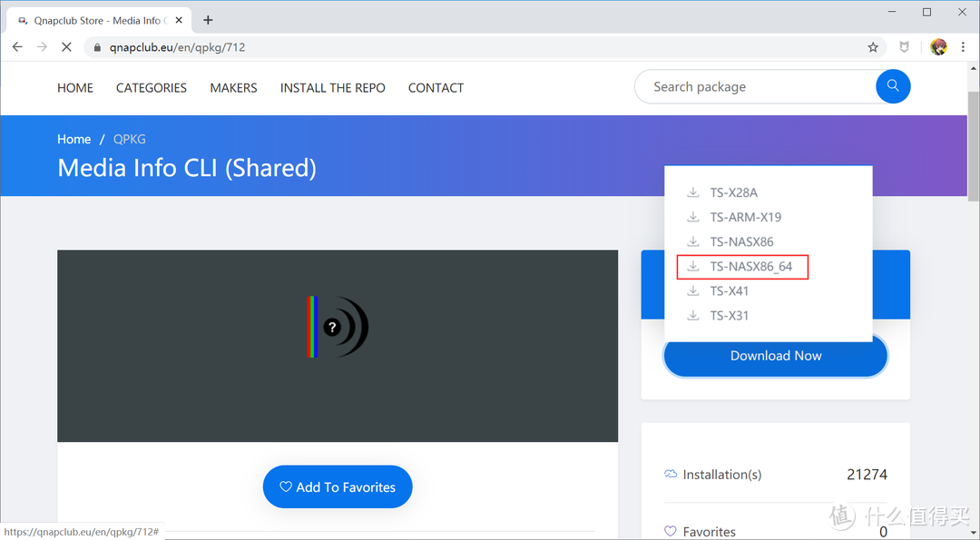Click the address bar URL qnapclub.eu/en/qpkg/712
Viewport: 980px width, 540px height.
click(x=178, y=47)
